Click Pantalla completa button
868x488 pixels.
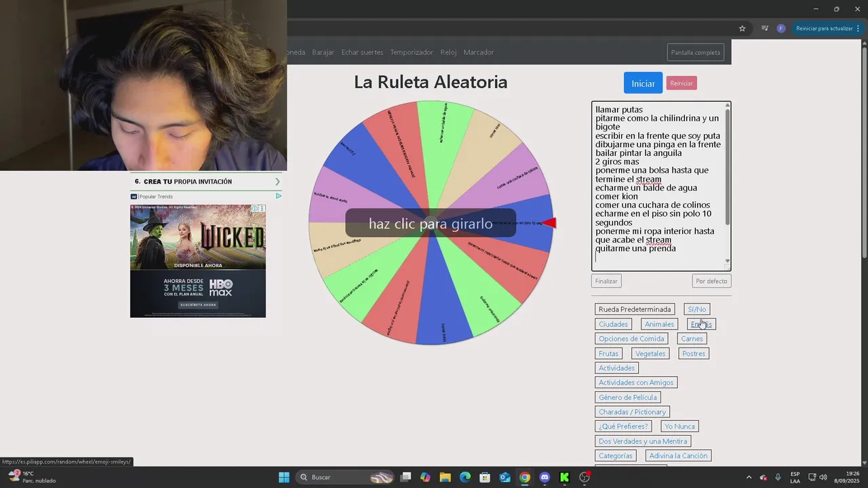pyautogui.click(x=695, y=52)
